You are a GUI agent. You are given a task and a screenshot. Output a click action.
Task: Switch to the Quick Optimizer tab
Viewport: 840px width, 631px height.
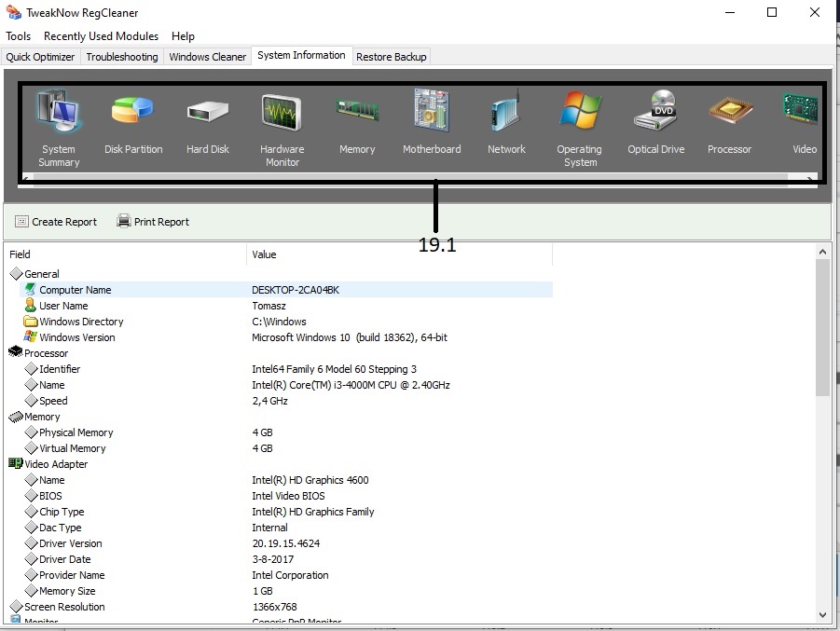click(x=41, y=57)
